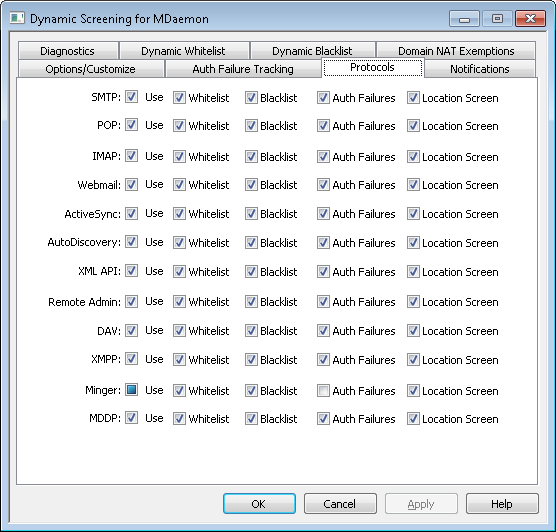Open the Dynamic Blacklist tab
Screen dimensions: 556x532
[x=312, y=51]
